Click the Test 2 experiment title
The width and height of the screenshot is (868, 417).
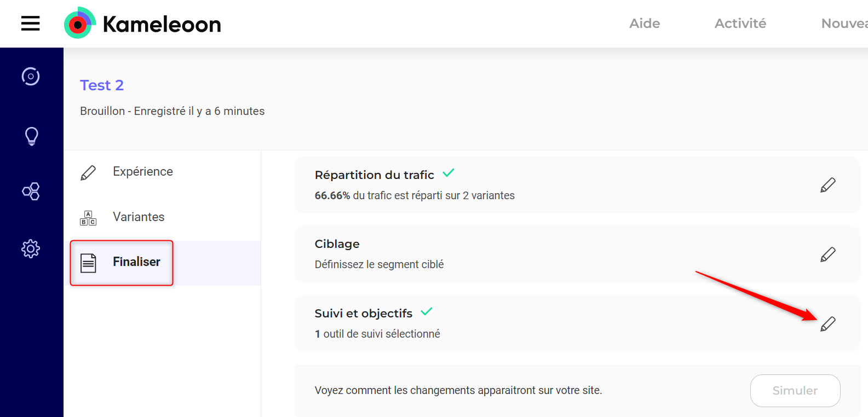[x=102, y=85]
